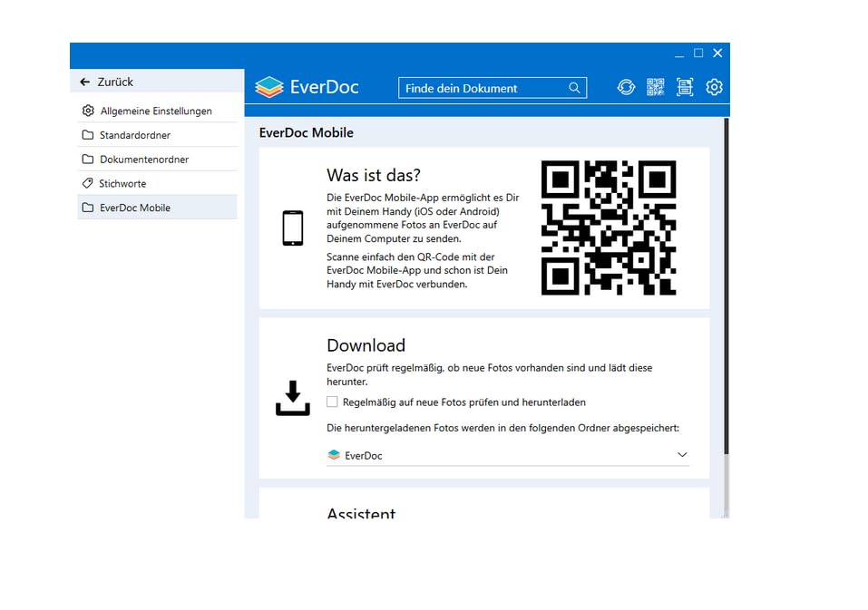
Task: Click the EverDoc brand name in header
Action: click(x=325, y=87)
